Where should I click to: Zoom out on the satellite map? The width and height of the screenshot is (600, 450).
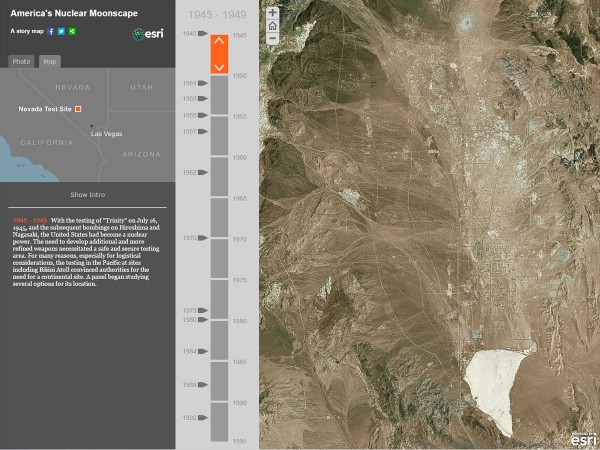point(272,39)
